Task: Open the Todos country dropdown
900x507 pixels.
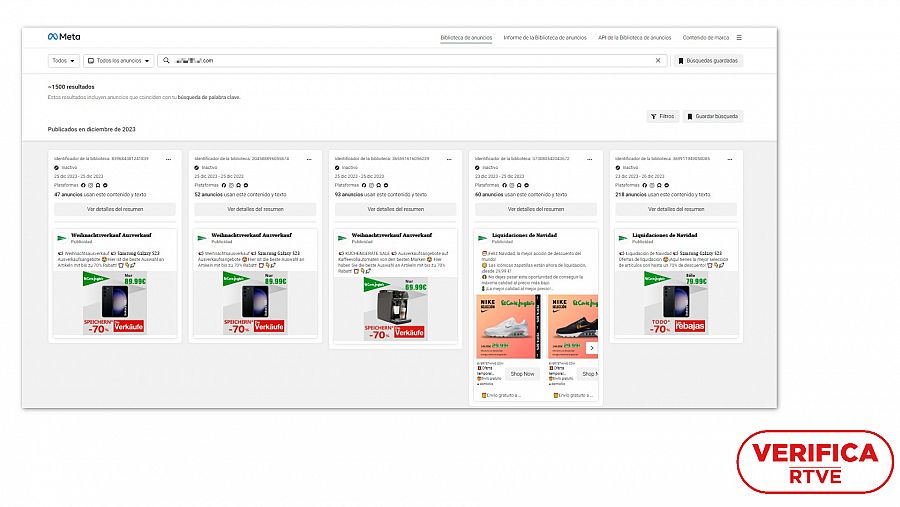Action: pyautogui.click(x=63, y=60)
